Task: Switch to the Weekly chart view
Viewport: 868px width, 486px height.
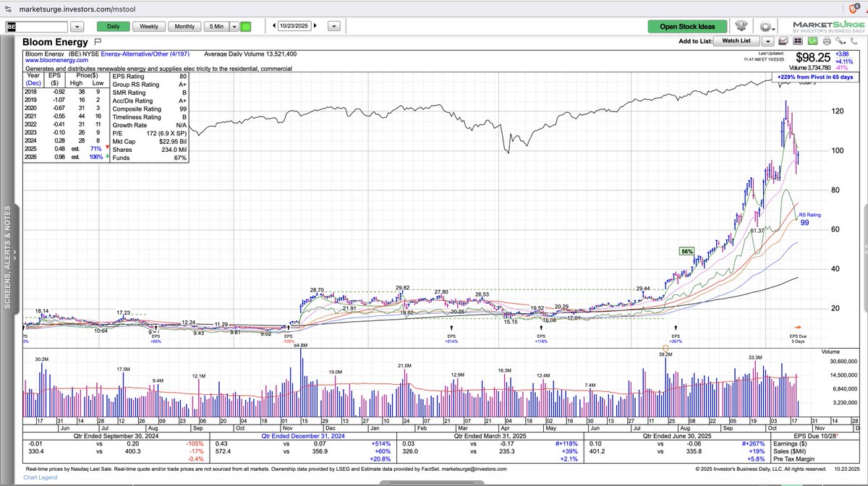Action: coord(149,26)
